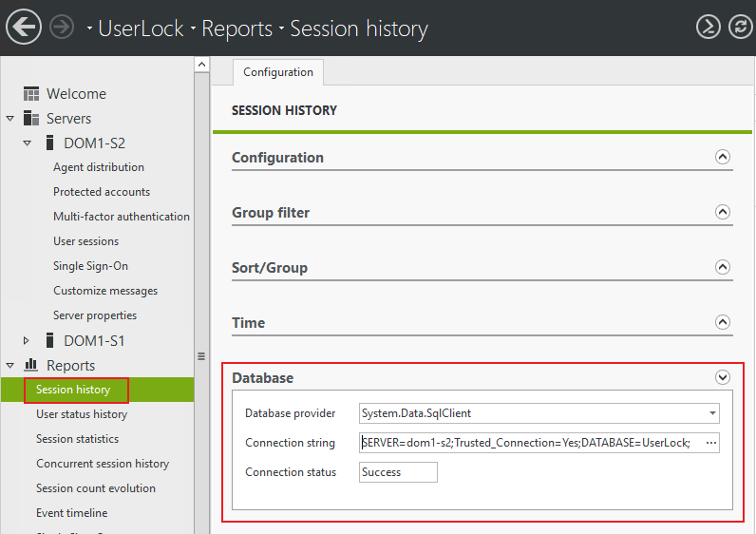Screen dimensions: 756x534
Task: Open User sessions
Action: (85, 240)
